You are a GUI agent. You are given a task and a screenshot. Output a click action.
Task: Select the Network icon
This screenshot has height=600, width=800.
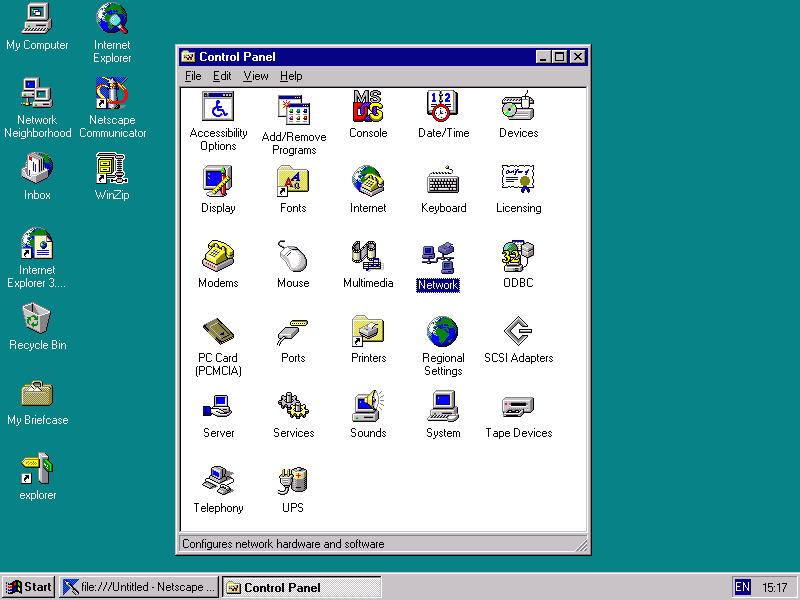pyautogui.click(x=438, y=260)
